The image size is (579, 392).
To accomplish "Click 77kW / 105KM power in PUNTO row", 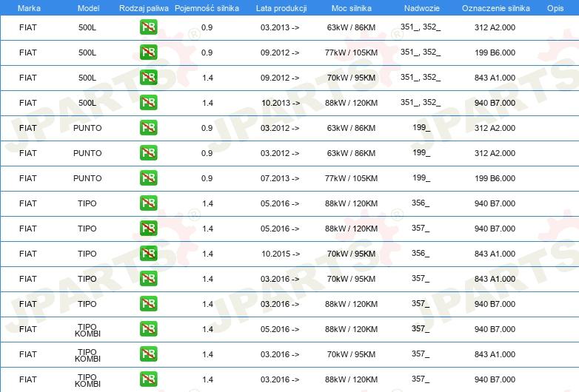I will pyautogui.click(x=351, y=178).
